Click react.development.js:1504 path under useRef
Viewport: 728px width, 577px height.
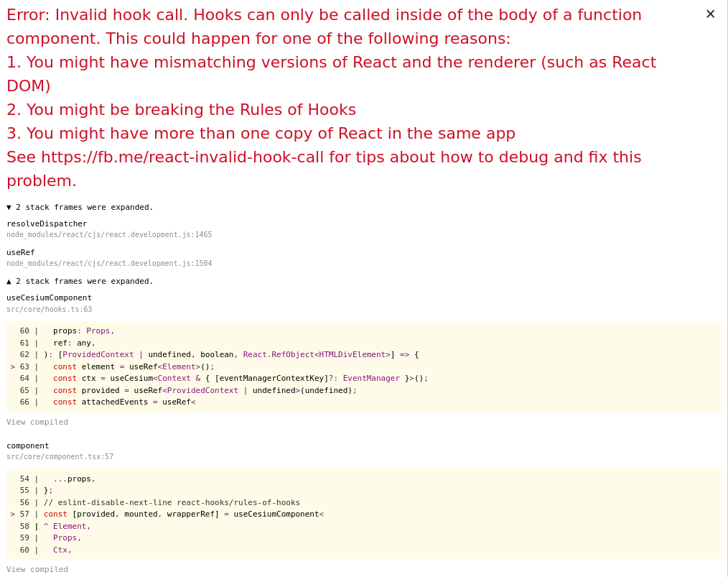point(109,263)
